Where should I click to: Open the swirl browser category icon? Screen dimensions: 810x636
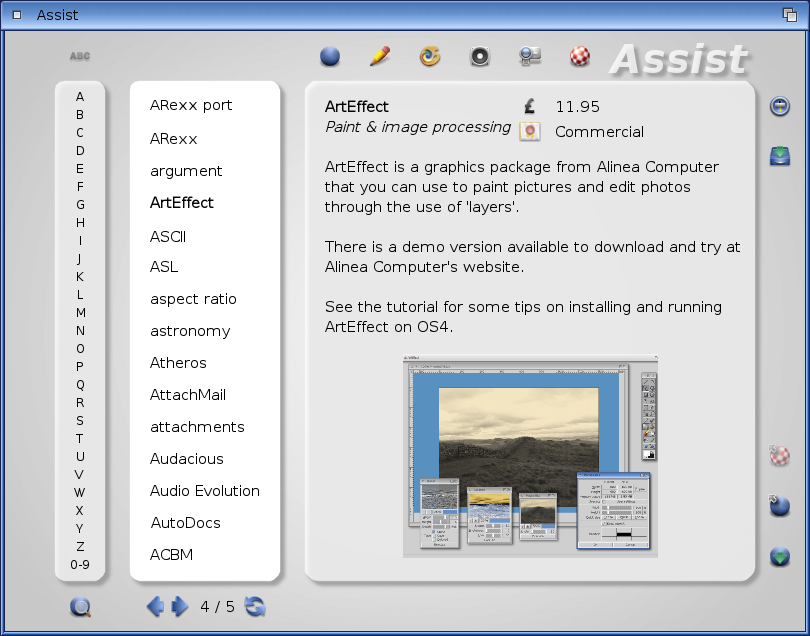[430, 56]
